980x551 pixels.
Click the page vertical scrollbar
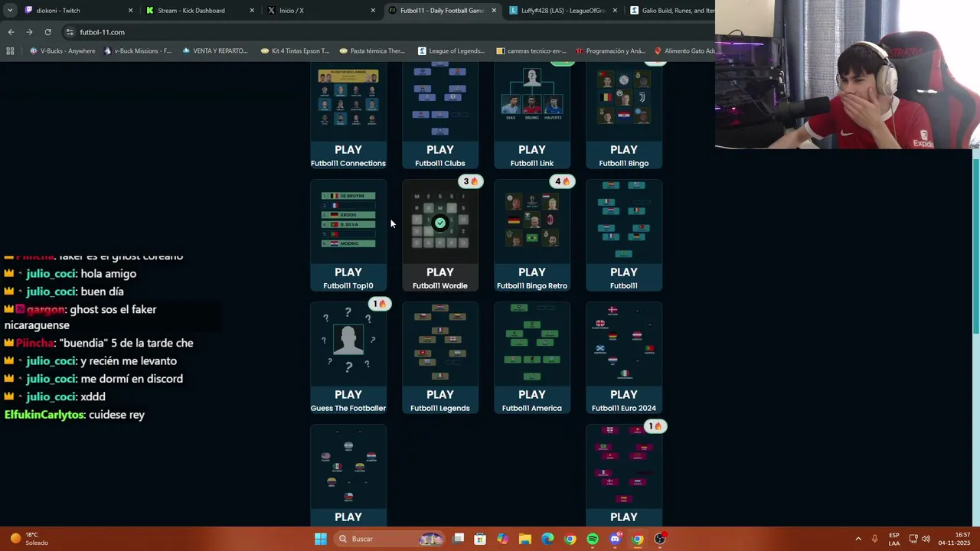(975, 245)
